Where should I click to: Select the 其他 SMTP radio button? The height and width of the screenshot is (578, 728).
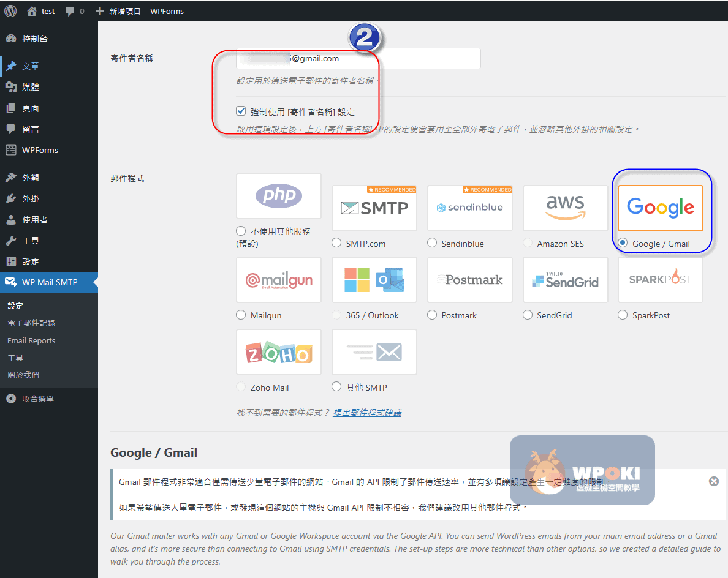(336, 387)
